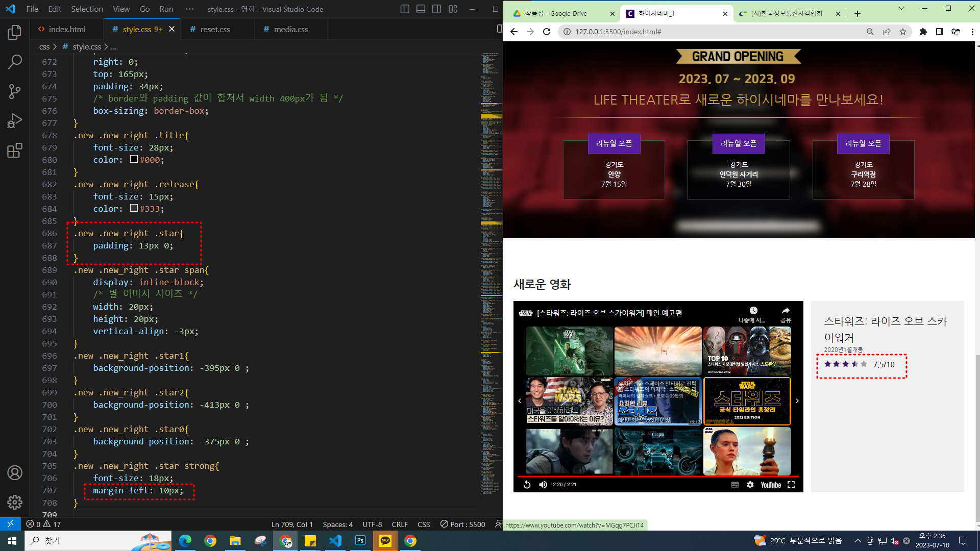Bookmark this page with star icon
The image size is (980, 551).
coord(903,32)
